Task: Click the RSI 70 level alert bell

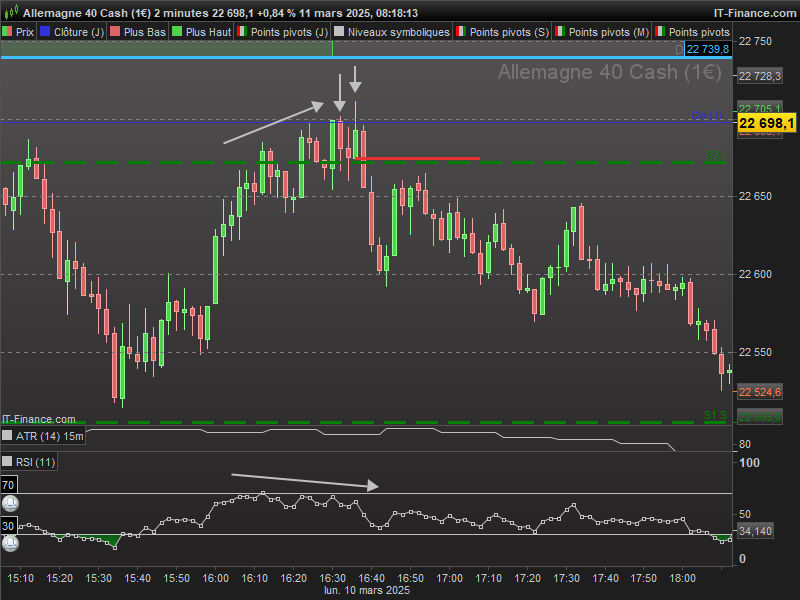Action: [x=10, y=504]
